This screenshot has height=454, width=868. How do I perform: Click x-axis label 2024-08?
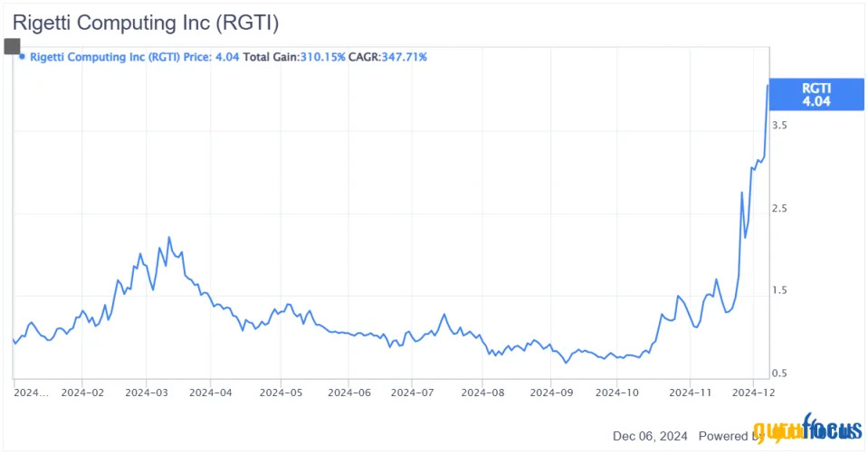click(x=482, y=393)
